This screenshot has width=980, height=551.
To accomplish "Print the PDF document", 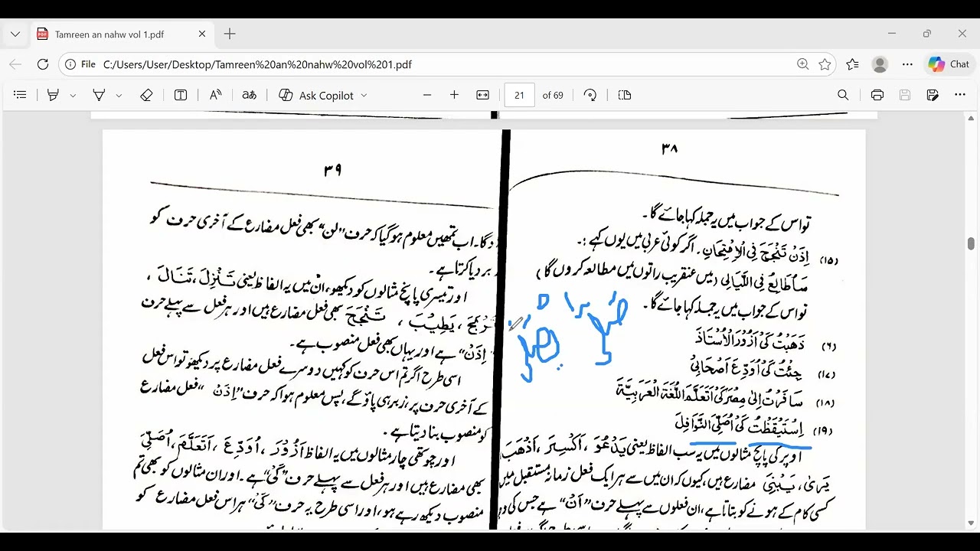I will click(x=877, y=95).
